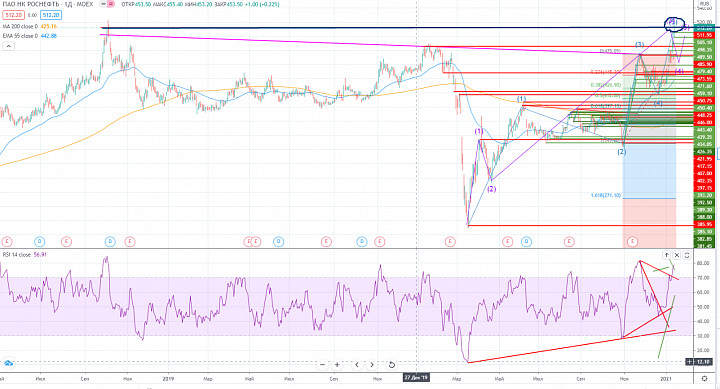The image size is (720, 389).
Task: Click the 2021 label on the time axis
Action: [666, 378]
